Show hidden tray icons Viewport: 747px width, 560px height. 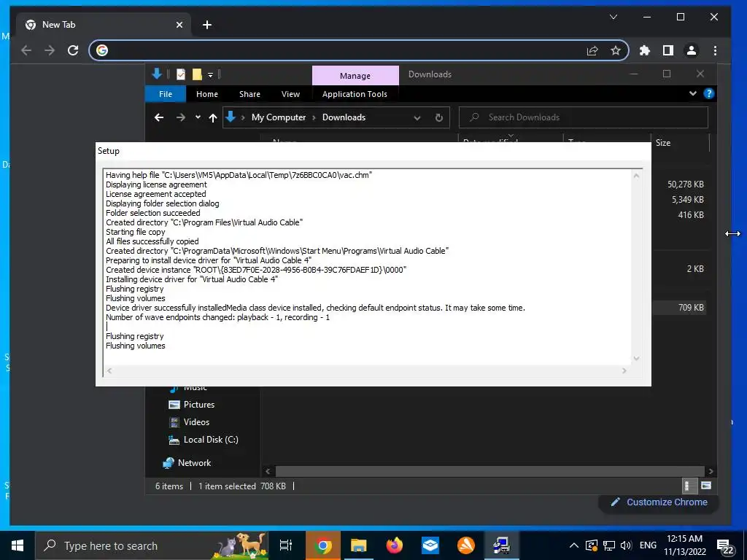pos(573,545)
